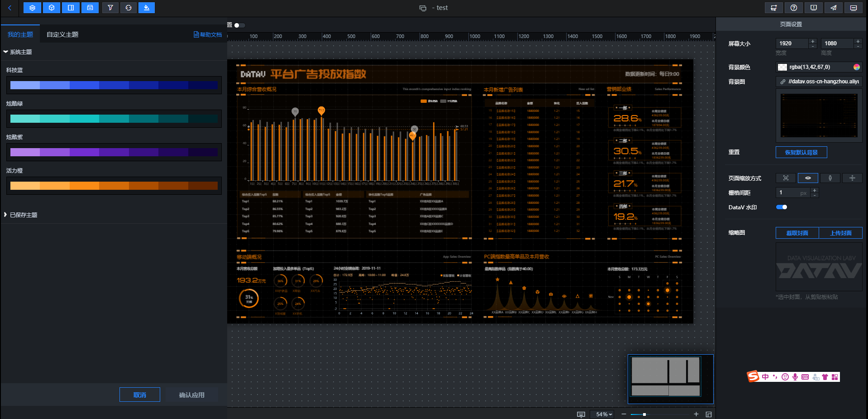868x419 pixels.
Task: Toggle the layers panel toolbar button
Action: (32, 8)
